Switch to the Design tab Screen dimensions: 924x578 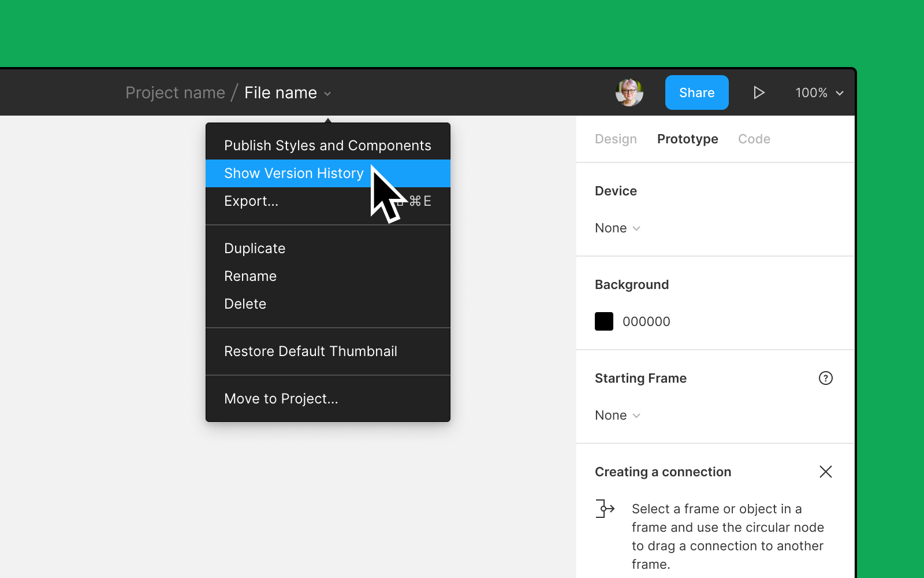[616, 139]
